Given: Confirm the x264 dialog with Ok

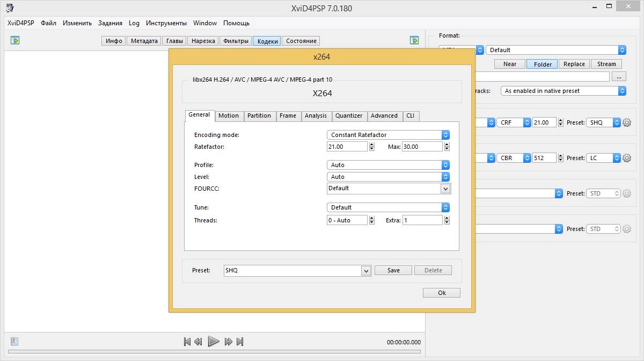Looking at the screenshot, I should [442, 293].
